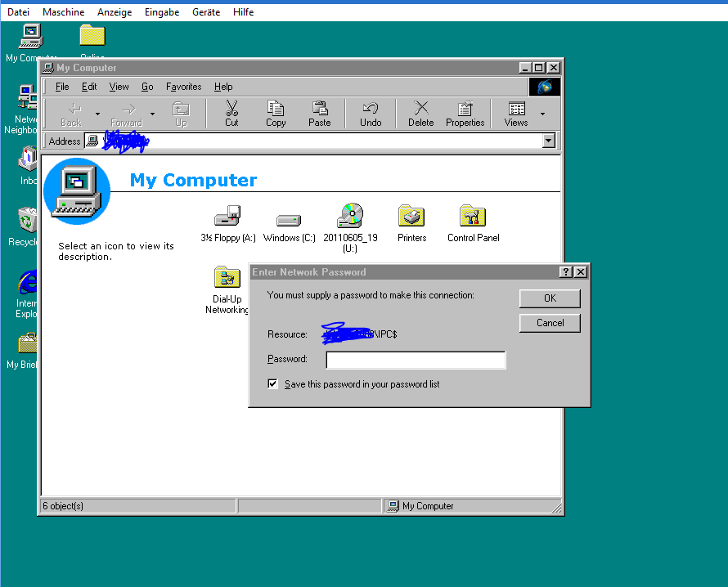The width and height of the screenshot is (728, 587).
Task: Open the Anzeige menu
Action: [x=115, y=12]
